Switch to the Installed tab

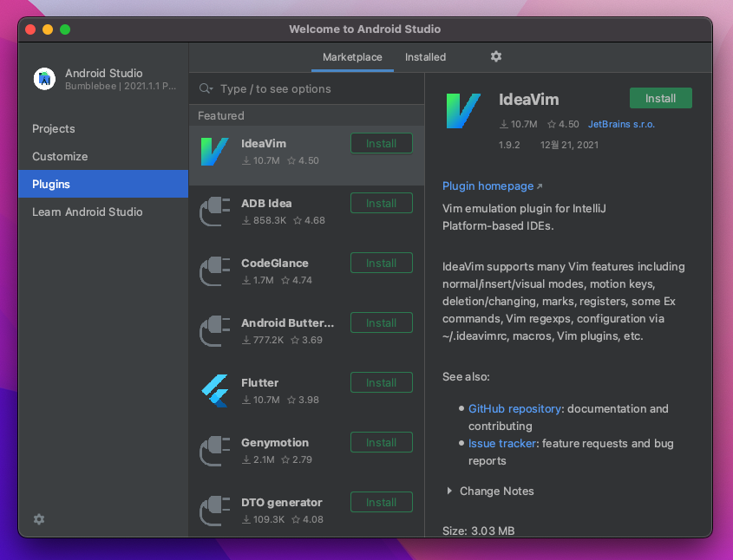[425, 57]
